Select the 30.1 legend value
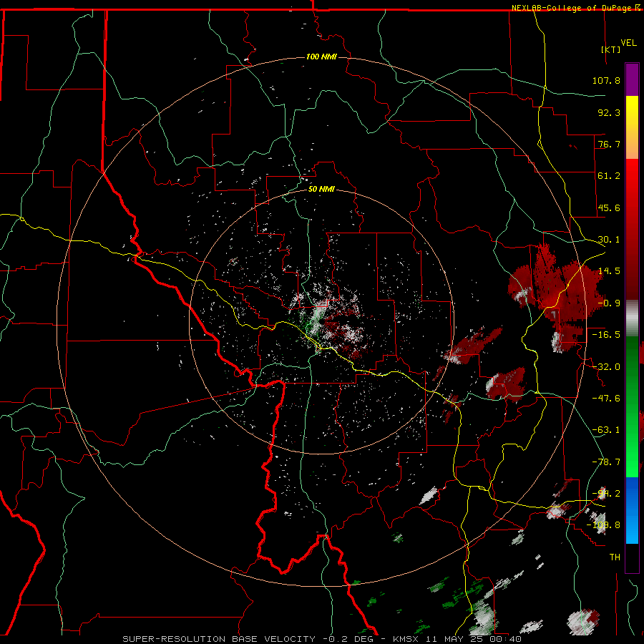The image size is (644, 644). pyautogui.click(x=609, y=240)
